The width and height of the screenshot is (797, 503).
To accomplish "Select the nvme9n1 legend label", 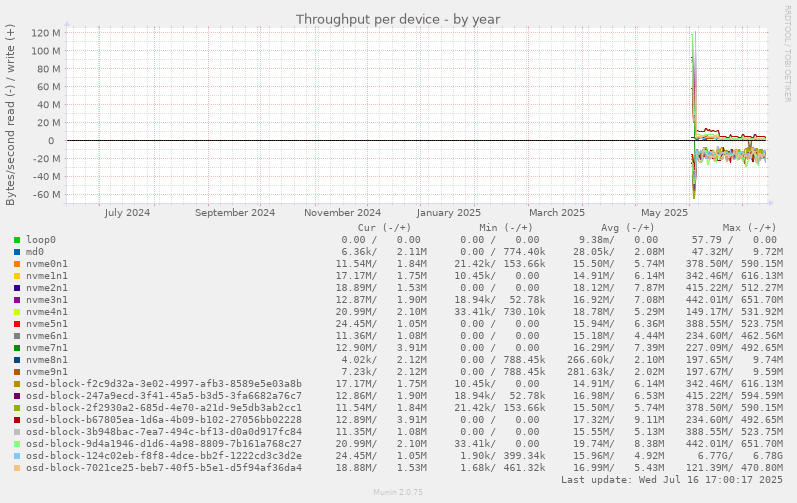I will point(47,372).
